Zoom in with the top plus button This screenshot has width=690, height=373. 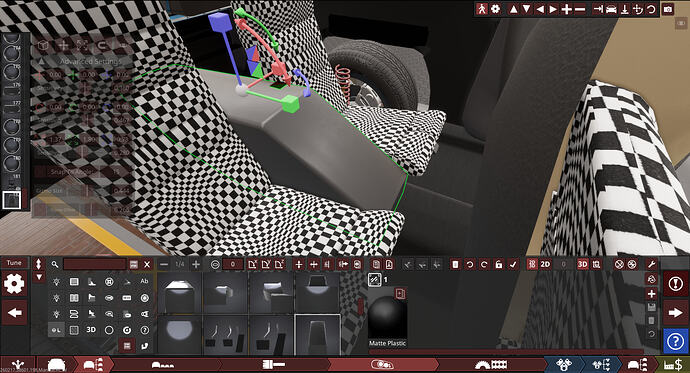pyautogui.click(x=567, y=9)
